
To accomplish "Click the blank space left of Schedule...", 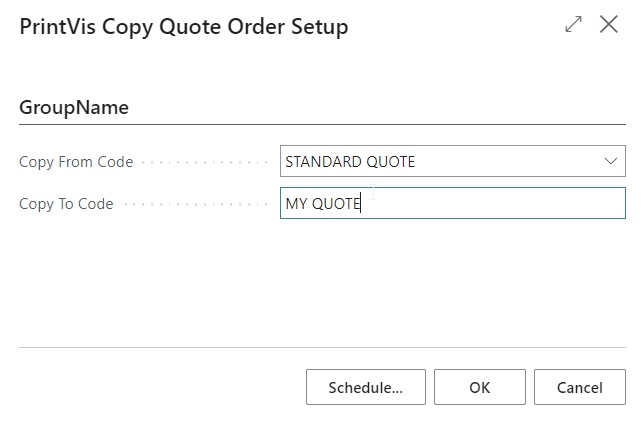I will [160, 387].
